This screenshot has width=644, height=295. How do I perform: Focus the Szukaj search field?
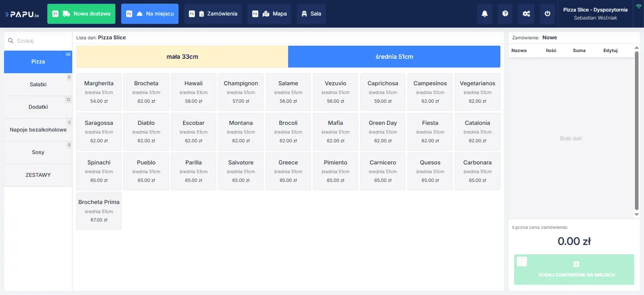click(38, 41)
